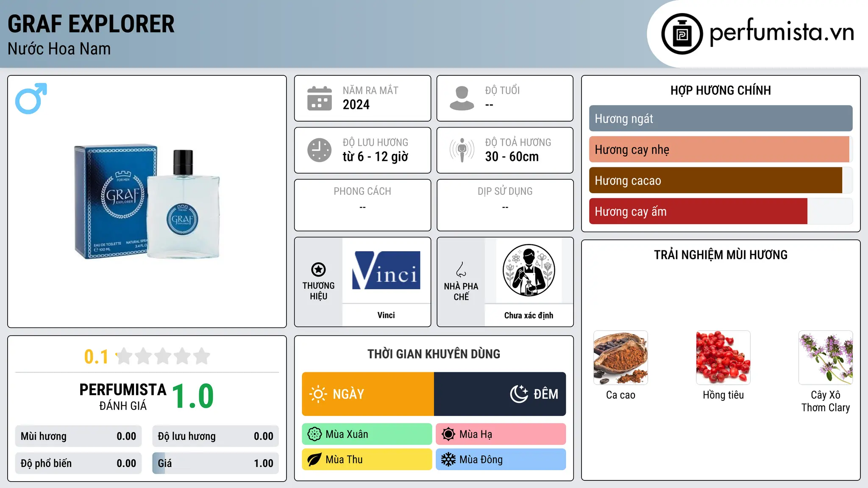Click the Độ phổ biến score row
The image size is (868, 488).
click(x=78, y=463)
